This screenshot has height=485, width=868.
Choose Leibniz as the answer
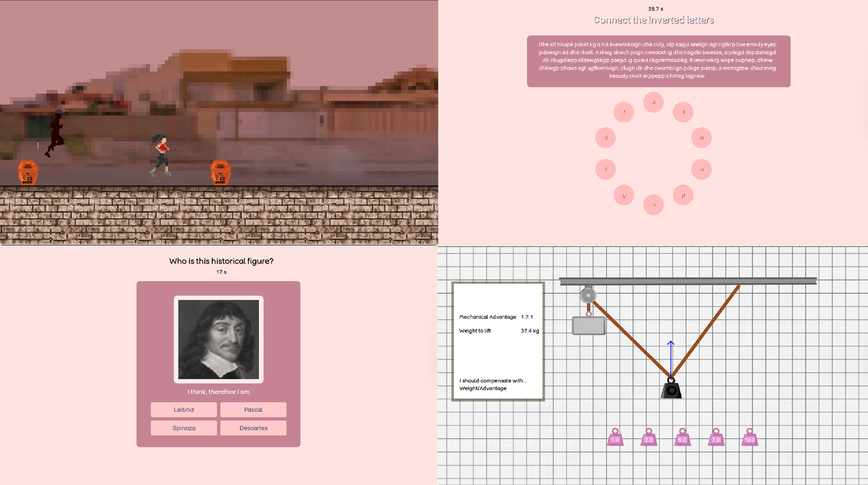point(184,410)
